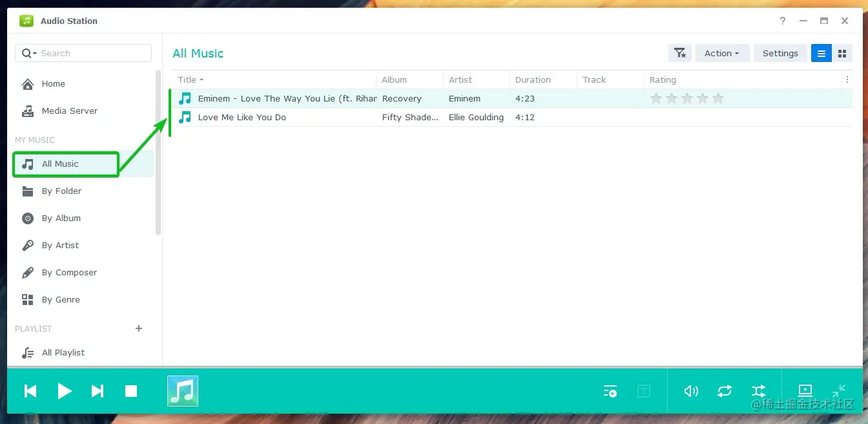Shrink the player with the collapse arrows icon

(x=838, y=391)
